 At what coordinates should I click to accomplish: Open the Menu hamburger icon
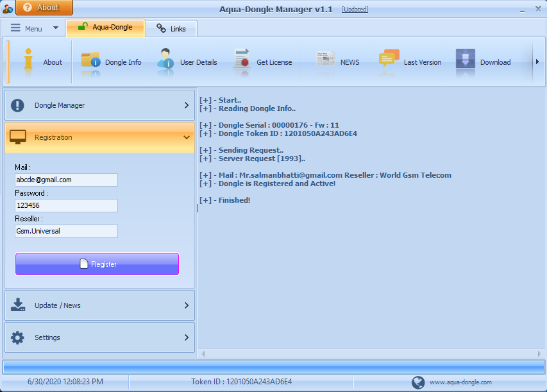(15, 28)
